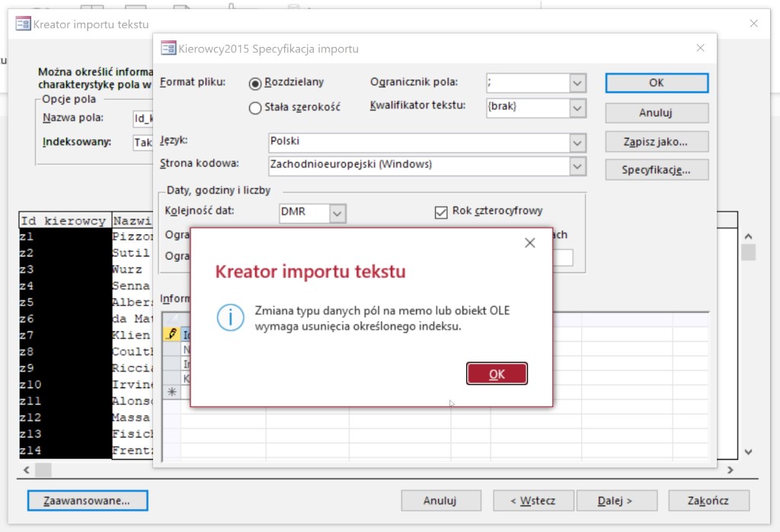This screenshot has height=532, width=780.
Task: Select the Stała szerokość radio button
Action: pos(255,108)
